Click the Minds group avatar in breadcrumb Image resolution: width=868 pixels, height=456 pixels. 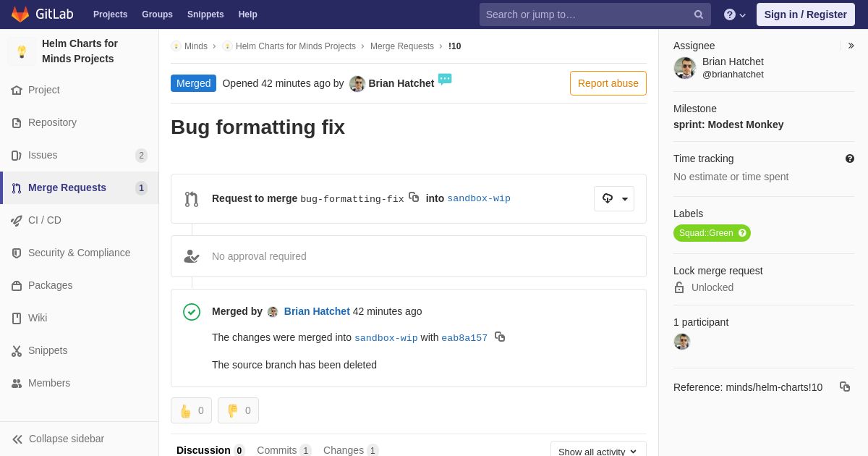click(x=176, y=46)
